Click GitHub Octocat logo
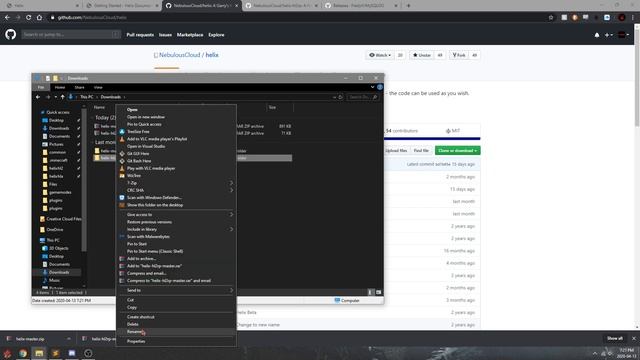Screen dimensions: 640x360 [11, 34]
